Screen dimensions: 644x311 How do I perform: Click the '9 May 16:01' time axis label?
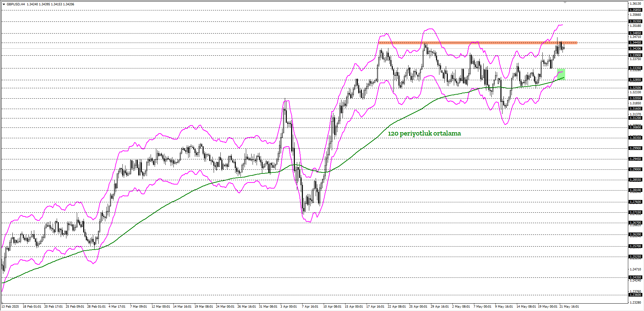(504, 307)
